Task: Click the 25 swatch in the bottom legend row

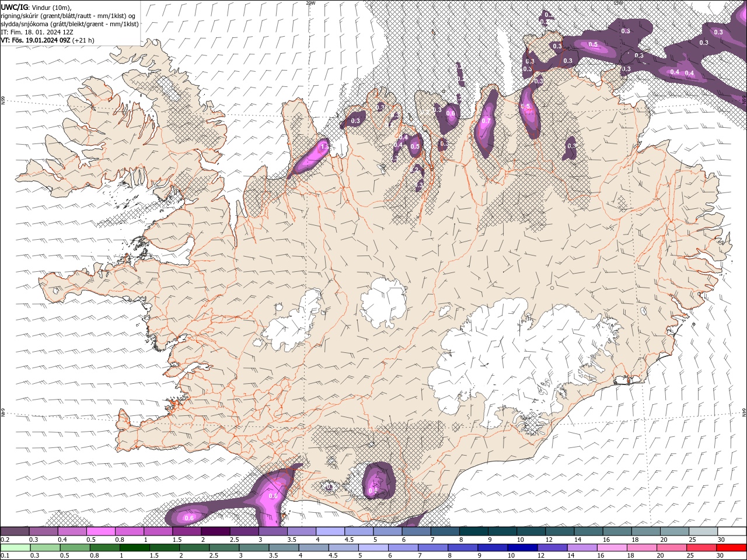Action: coord(701,548)
